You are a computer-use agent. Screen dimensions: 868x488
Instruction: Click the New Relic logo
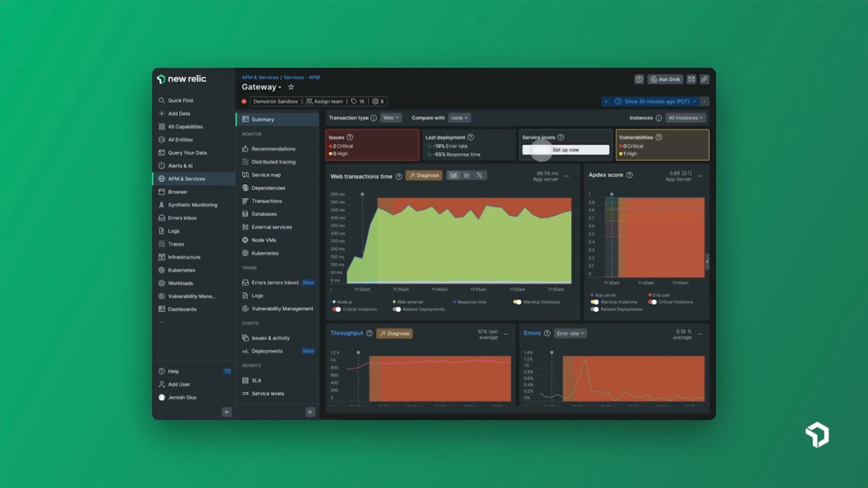pyautogui.click(x=181, y=79)
